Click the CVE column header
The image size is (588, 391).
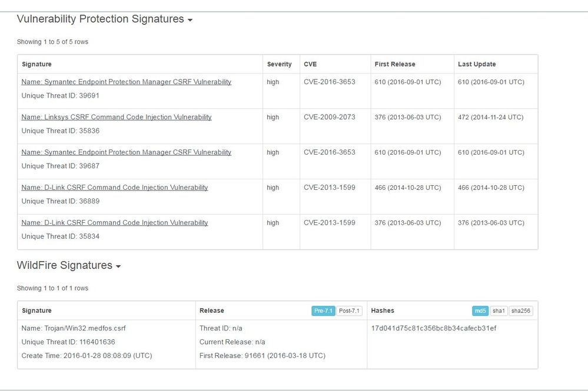(x=310, y=64)
